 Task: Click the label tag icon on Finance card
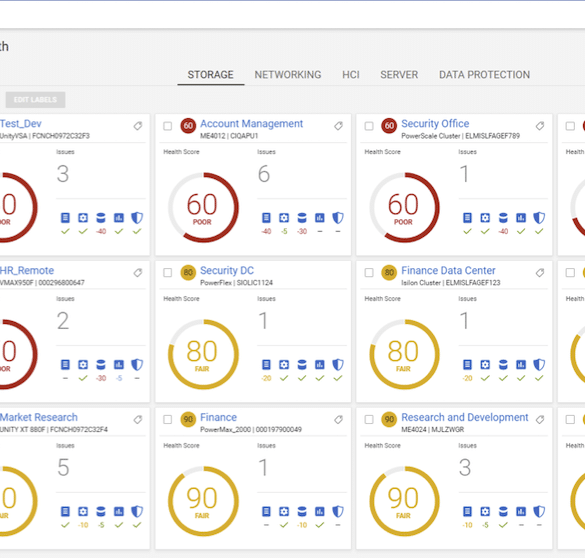338,420
